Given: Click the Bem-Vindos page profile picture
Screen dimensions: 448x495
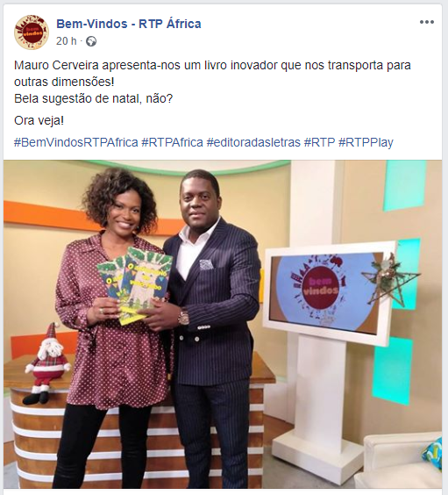Looking at the screenshot, I should click(32, 32).
